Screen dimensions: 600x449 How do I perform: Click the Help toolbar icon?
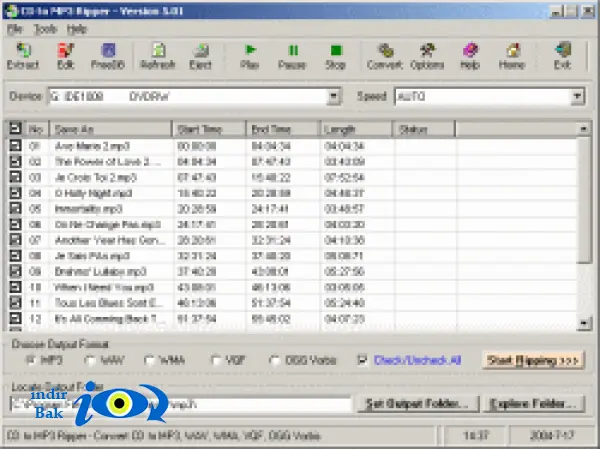[x=470, y=56]
